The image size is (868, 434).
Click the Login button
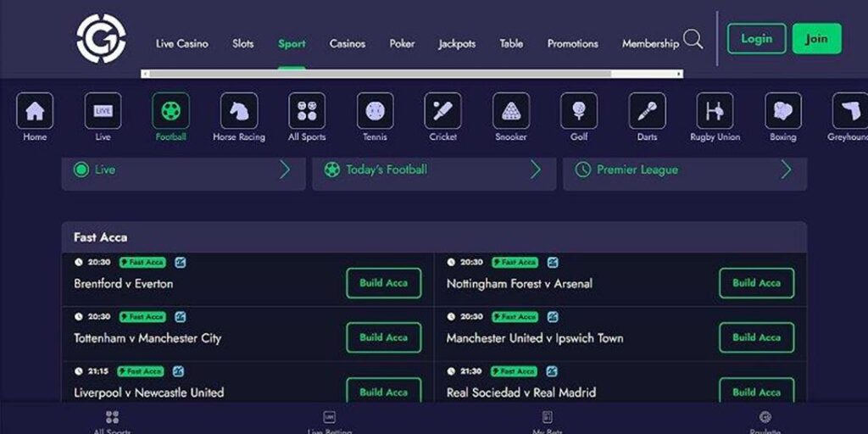[756, 39]
